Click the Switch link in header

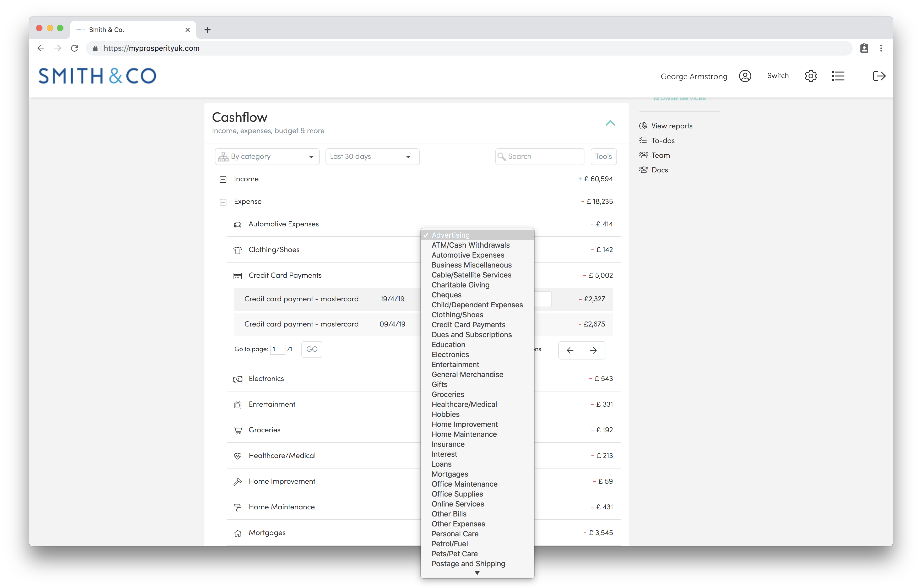point(778,76)
